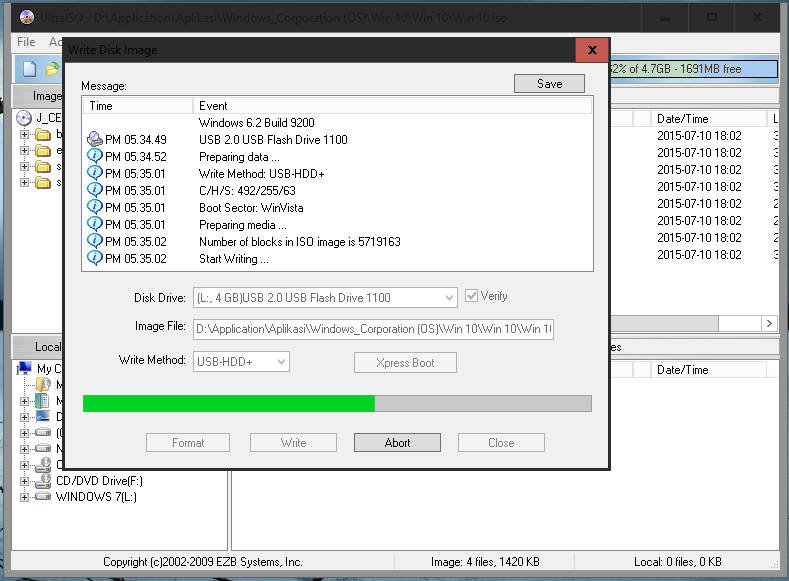
Task: Click the Close button in dialog
Action: pyautogui.click(x=501, y=443)
